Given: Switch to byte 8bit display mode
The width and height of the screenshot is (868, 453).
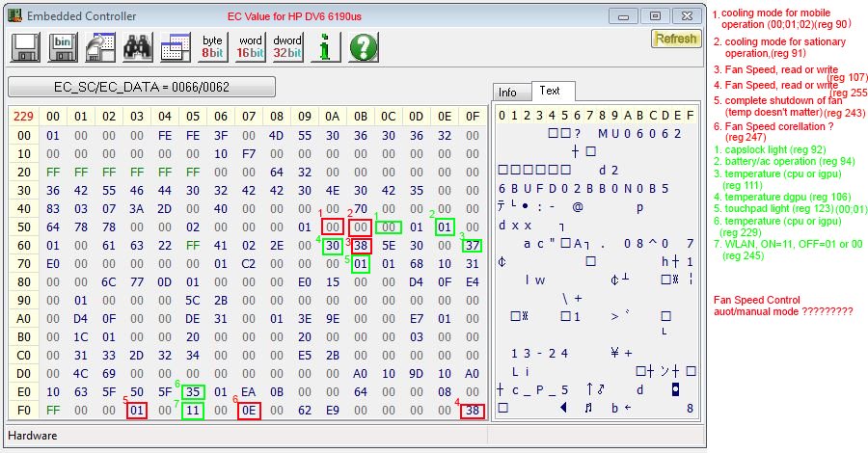Looking at the screenshot, I should tap(212, 47).
